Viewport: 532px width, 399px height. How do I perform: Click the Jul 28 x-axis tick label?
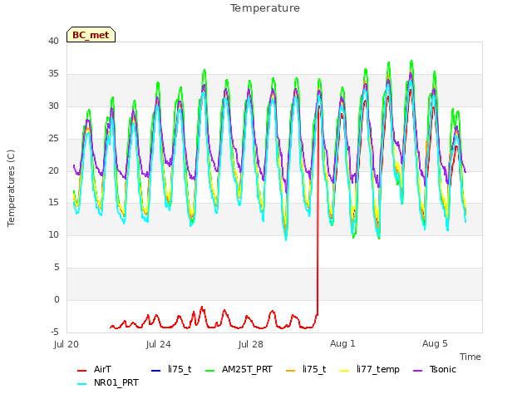(x=251, y=344)
